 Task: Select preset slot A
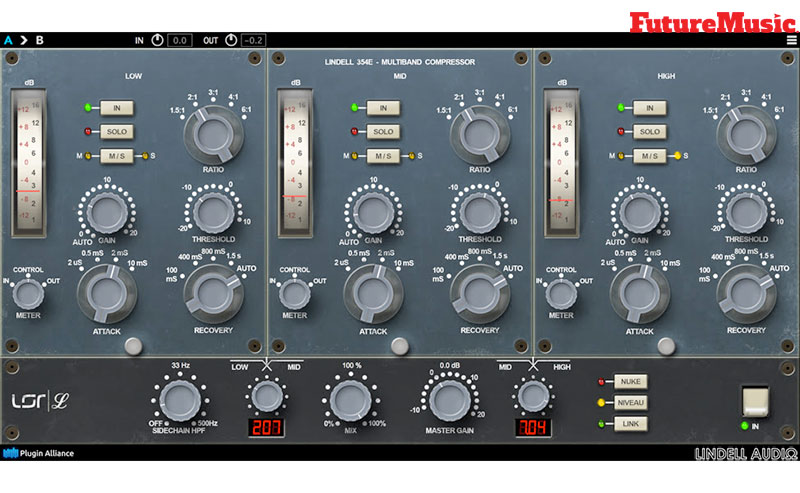click(x=8, y=40)
